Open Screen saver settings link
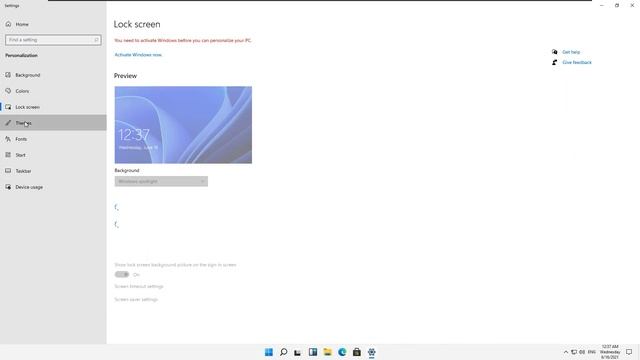The width and height of the screenshot is (640, 360). (136, 300)
